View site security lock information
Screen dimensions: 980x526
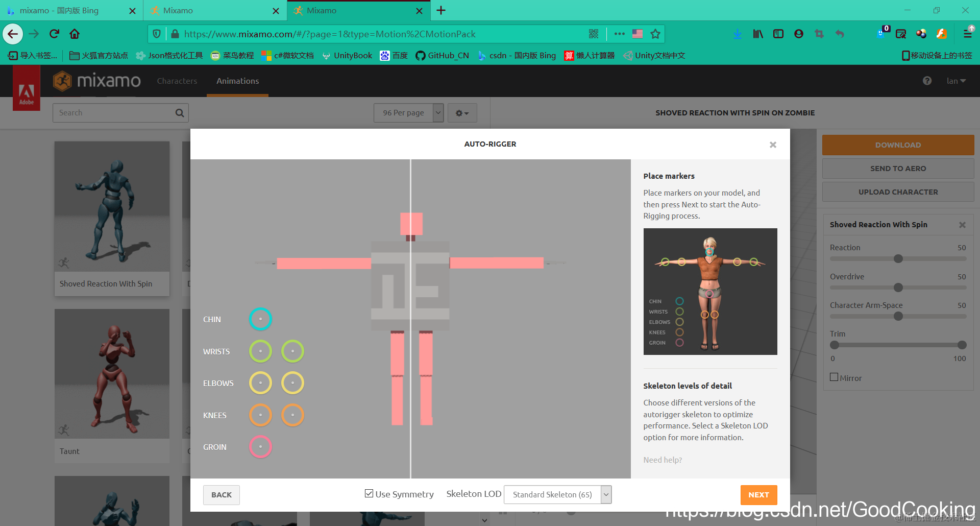point(175,34)
